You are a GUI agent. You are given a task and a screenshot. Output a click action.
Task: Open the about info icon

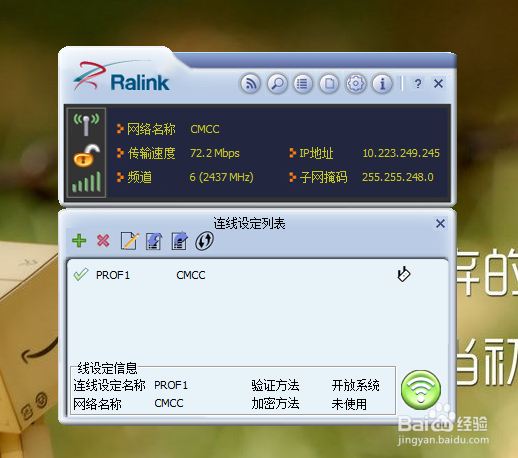coord(382,83)
